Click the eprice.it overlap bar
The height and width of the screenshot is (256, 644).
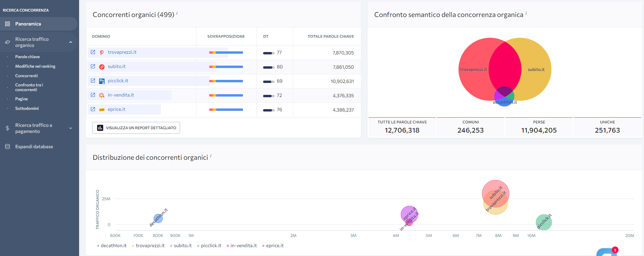[x=226, y=109]
